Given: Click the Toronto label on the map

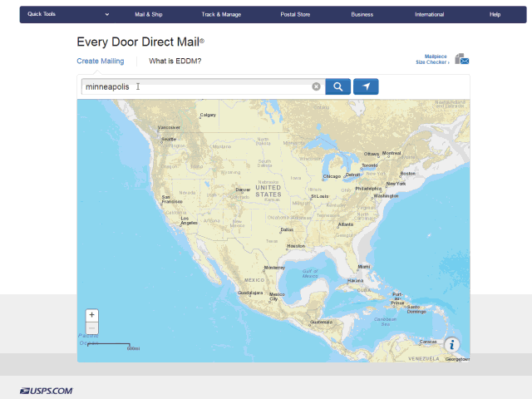Looking at the screenshot, I should tap(369, 165).
